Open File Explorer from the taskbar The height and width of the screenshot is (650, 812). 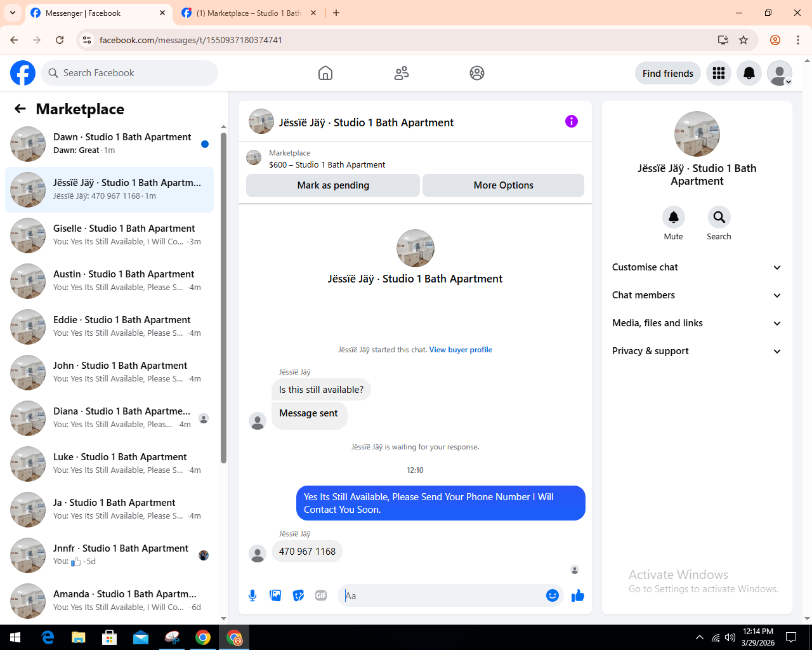click(x=79, y=637)
